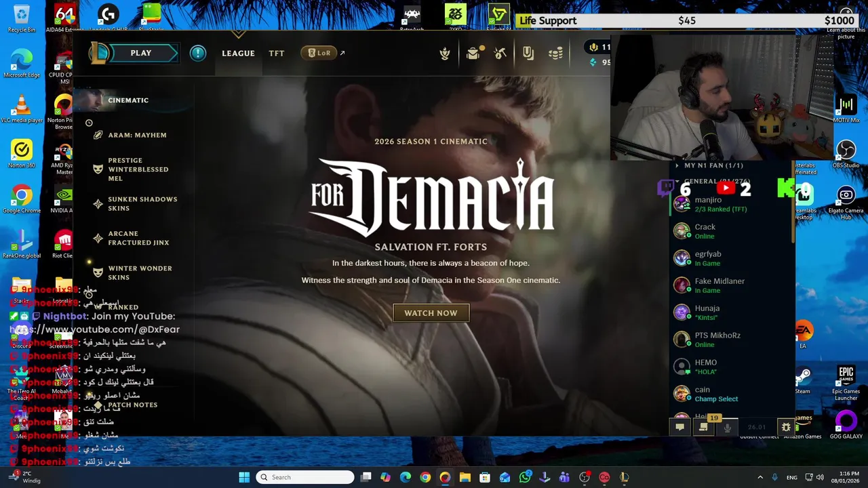The image size is (868, 488).
Task: Open the chat bubble icon below friends list
Action: [x=679, y=427]
